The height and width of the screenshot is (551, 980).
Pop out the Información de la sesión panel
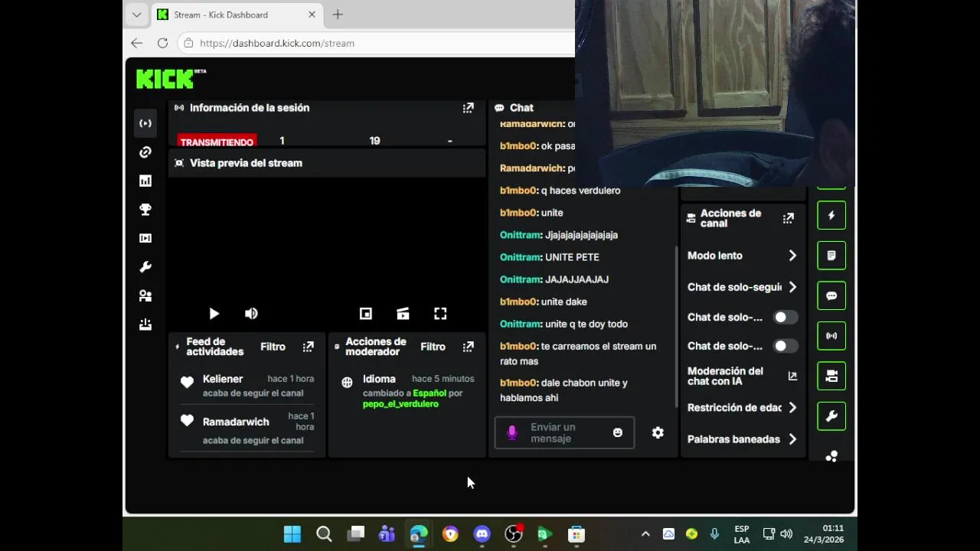pyautogui.click(x=468, y=108)
